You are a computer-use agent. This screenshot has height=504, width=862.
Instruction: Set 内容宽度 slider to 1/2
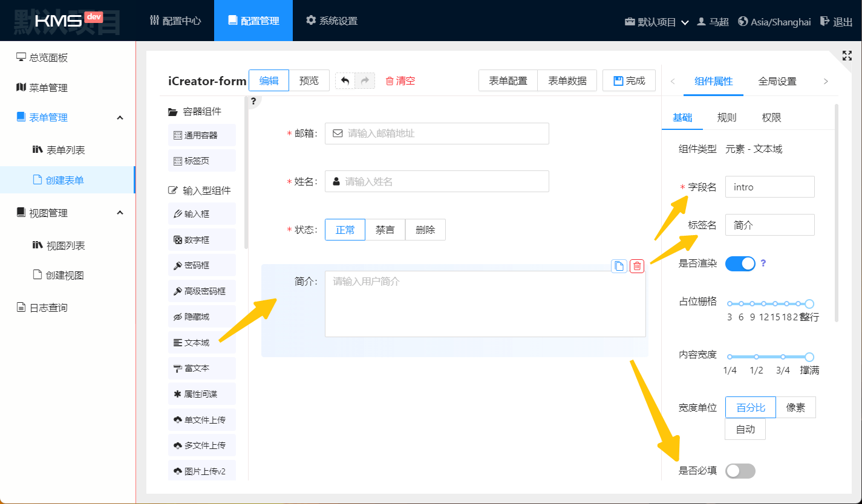pos(757,357)
